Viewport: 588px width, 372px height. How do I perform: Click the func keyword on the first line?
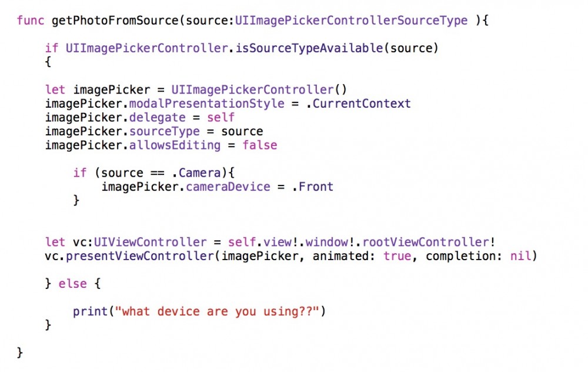point(31,20)
